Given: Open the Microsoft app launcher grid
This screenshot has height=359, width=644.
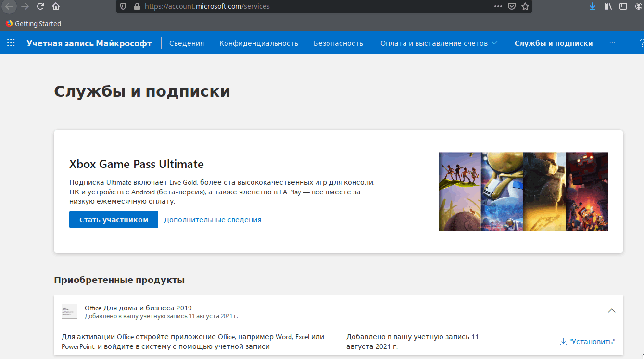Looking at the screenshot, I should (x=11, y=43).
